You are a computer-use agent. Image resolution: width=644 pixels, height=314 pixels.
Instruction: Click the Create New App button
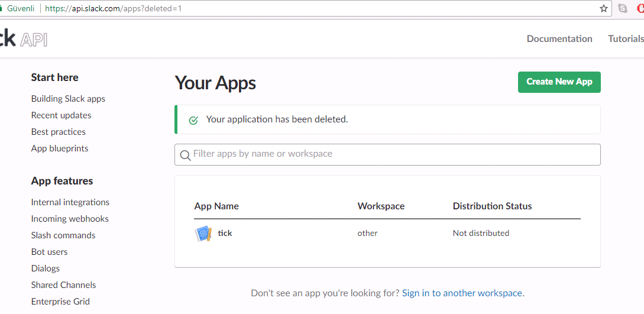(x=559, y=82)
